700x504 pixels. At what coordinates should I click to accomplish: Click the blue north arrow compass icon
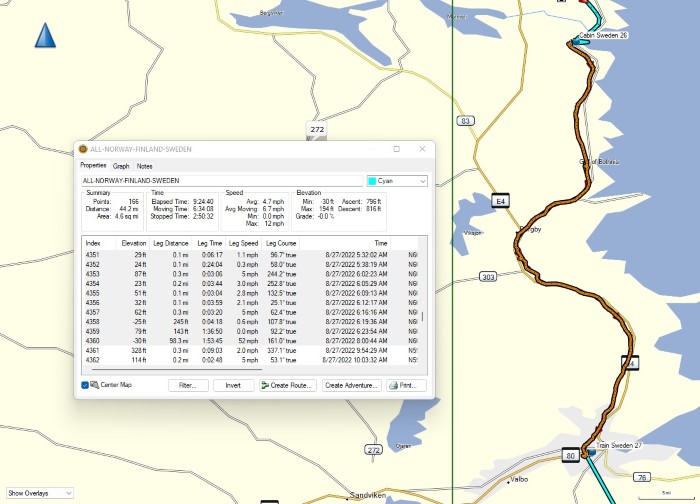(x=45, y=35)
